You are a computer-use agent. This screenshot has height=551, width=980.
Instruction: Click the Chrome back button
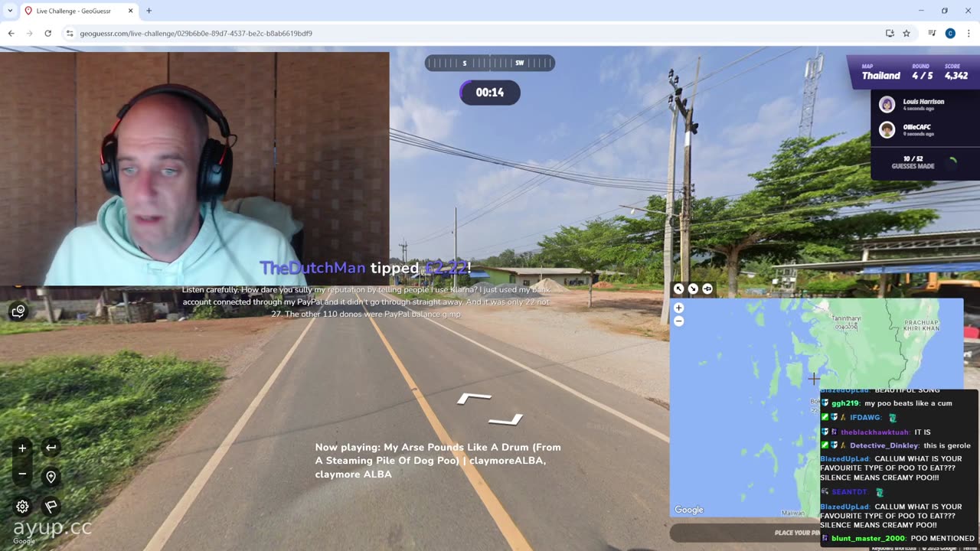[11, 33]
